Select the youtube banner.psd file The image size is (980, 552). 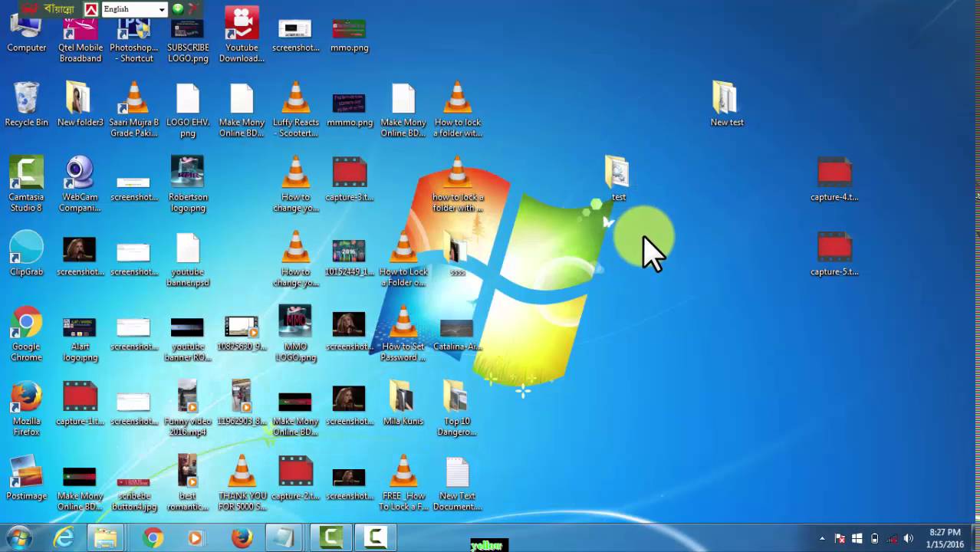click(188, 259)
